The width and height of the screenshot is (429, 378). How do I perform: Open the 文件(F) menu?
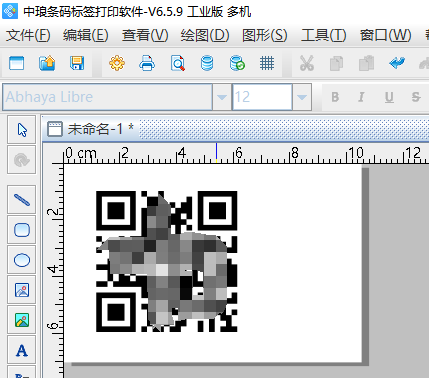point(28,35)
